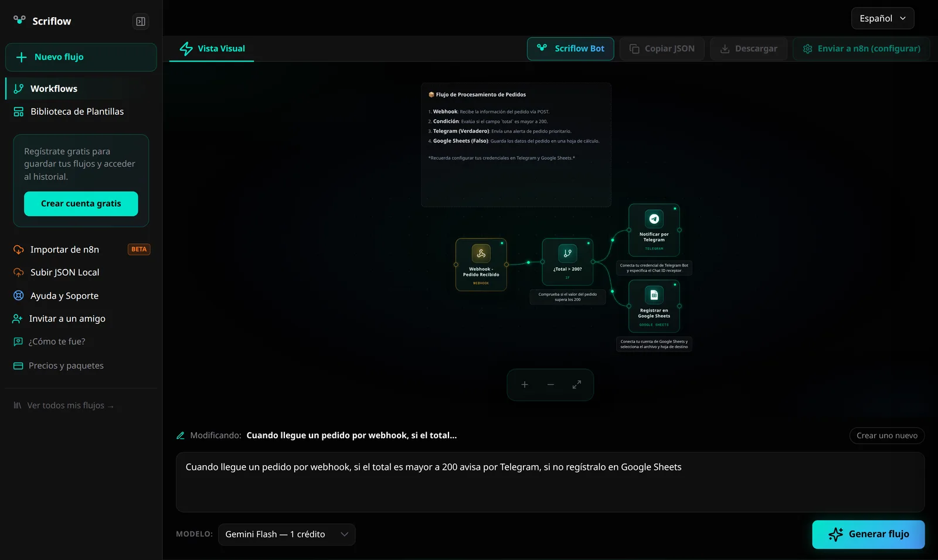Screen dimensions: 938x560
Task: Click the BETA badge
Action: (139, 250)
